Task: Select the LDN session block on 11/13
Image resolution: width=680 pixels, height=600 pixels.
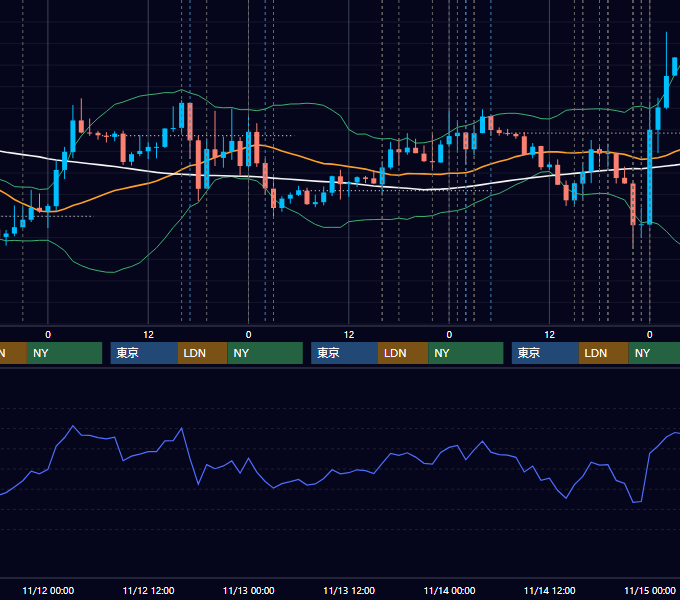Action: [x=403, y=353]
